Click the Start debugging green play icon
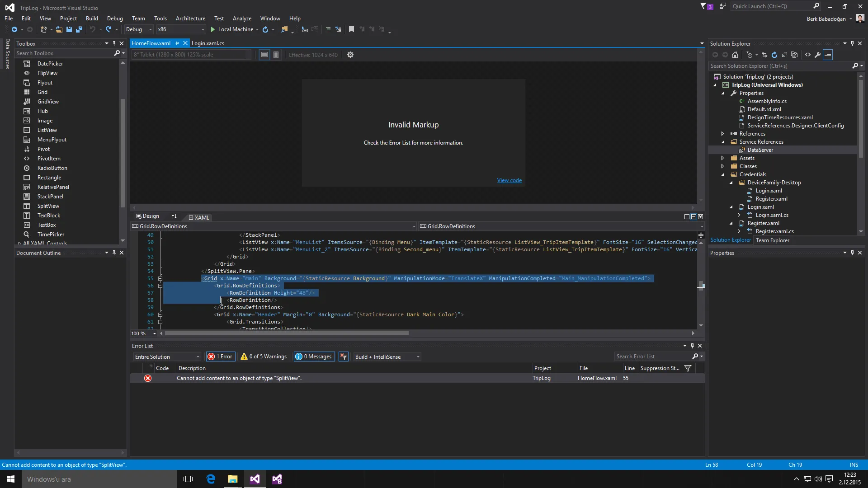The width and height of the screenshot is (868, 488). pos(212,29)
